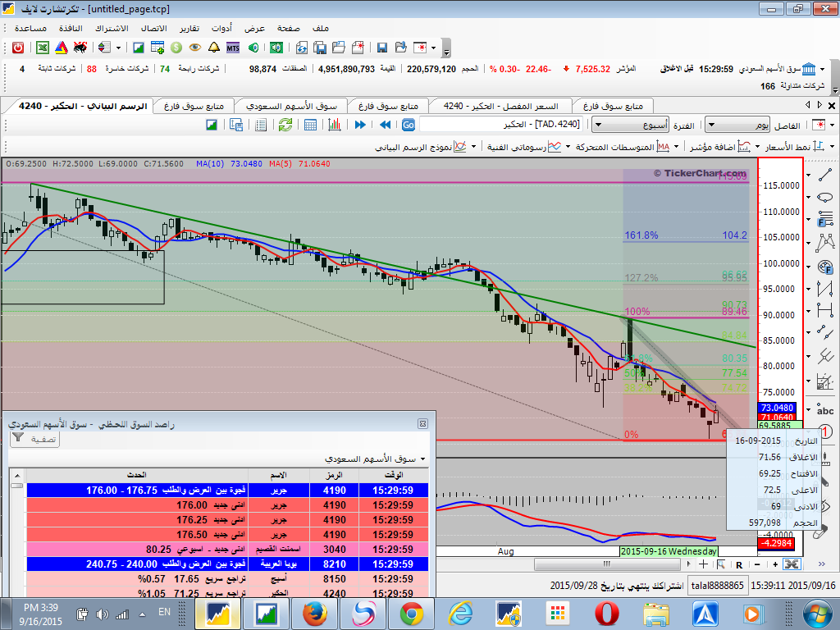Click the symbol input field TAD.4240
The height and width of the screenshot is (630, 840).
coord(503,125)
